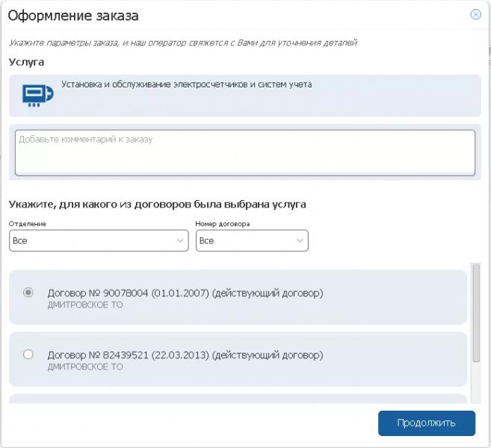Click the Отделение field label
The height and width of the screenshot is (448, 491).
(x=28, y=223)
